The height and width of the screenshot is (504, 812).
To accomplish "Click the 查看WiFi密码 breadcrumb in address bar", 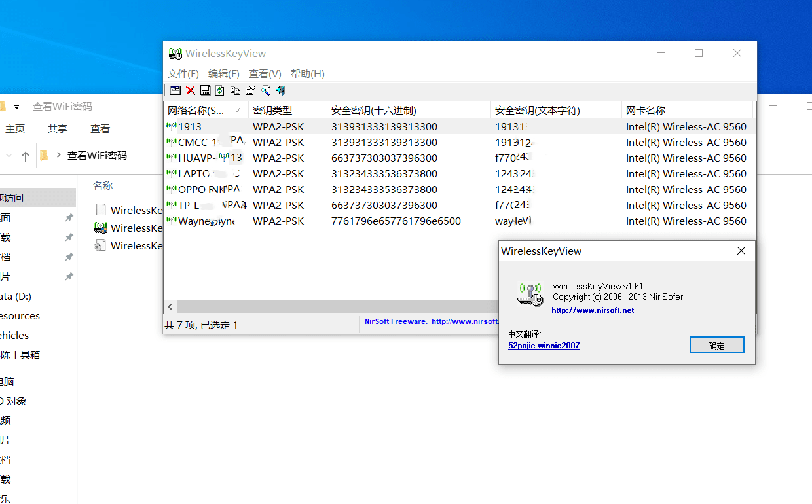I will 97,156.
